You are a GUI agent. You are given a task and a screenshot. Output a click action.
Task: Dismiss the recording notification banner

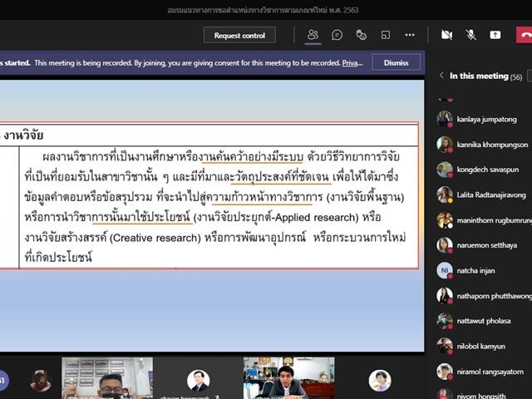click(396, 63)
